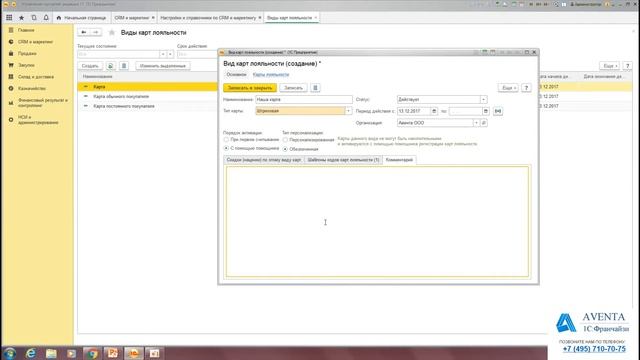Open Еще menu in the dialog
Image resolution: width=640 pixels, height=360 pixels.
pyautogui.click(x=508, y=88)
